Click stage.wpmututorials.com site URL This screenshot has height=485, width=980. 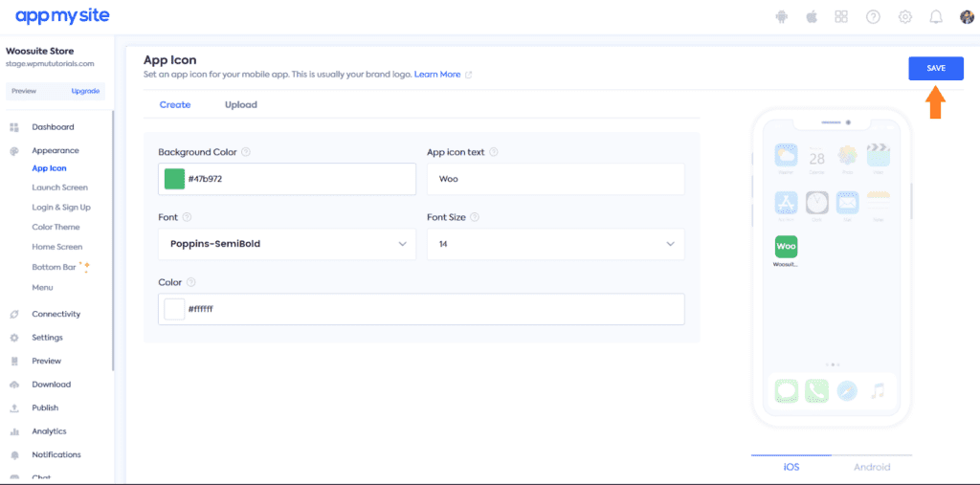[x=50, y=64]
